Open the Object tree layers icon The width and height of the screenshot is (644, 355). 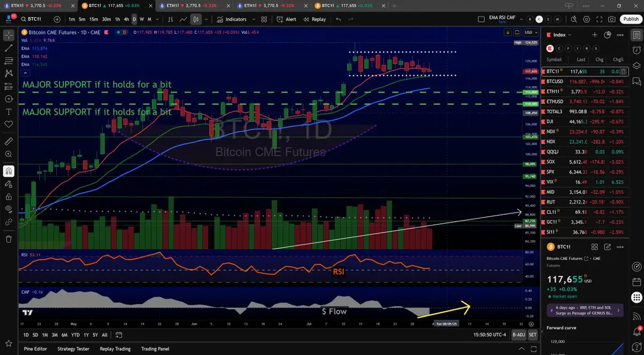point(636,66)
